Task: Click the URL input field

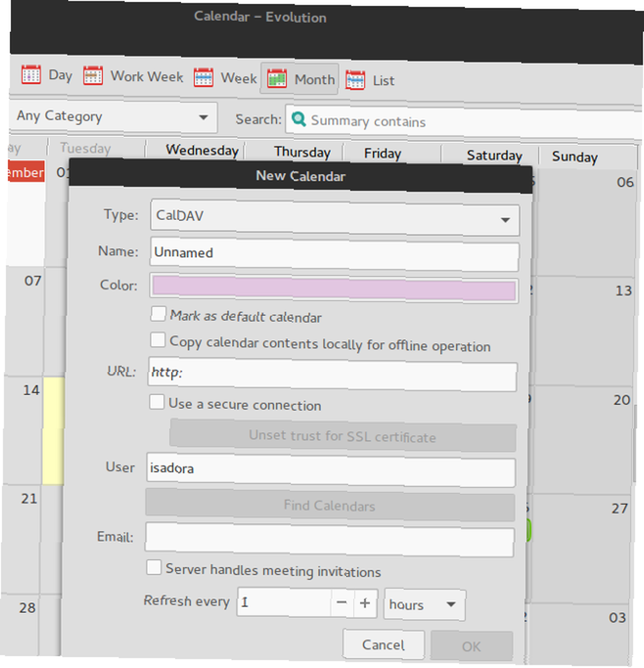Action: 333,375
